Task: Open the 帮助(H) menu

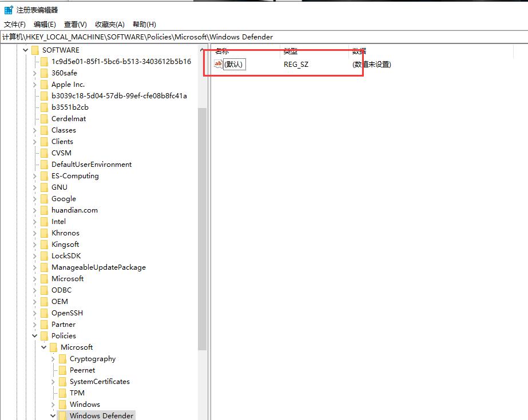Action: (x=144, y=24)
